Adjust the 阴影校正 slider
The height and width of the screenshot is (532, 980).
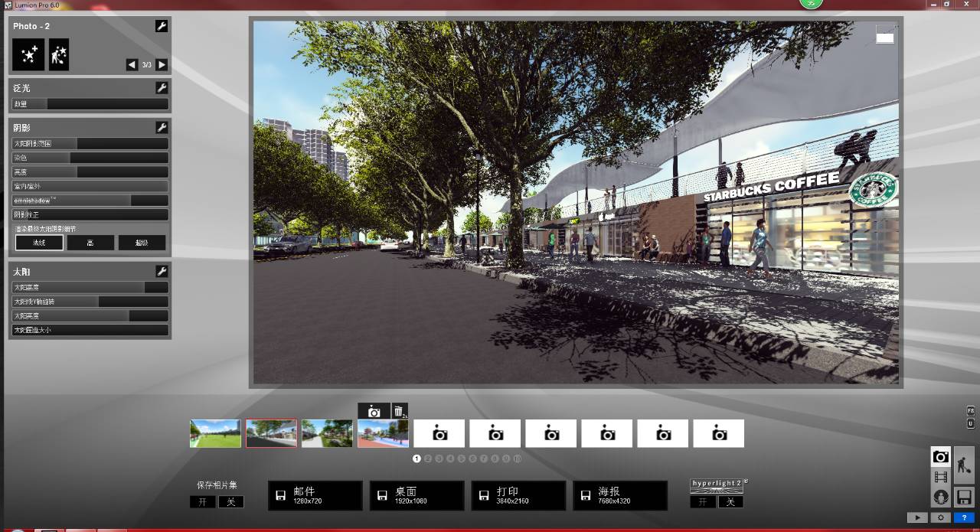(90, 215)
